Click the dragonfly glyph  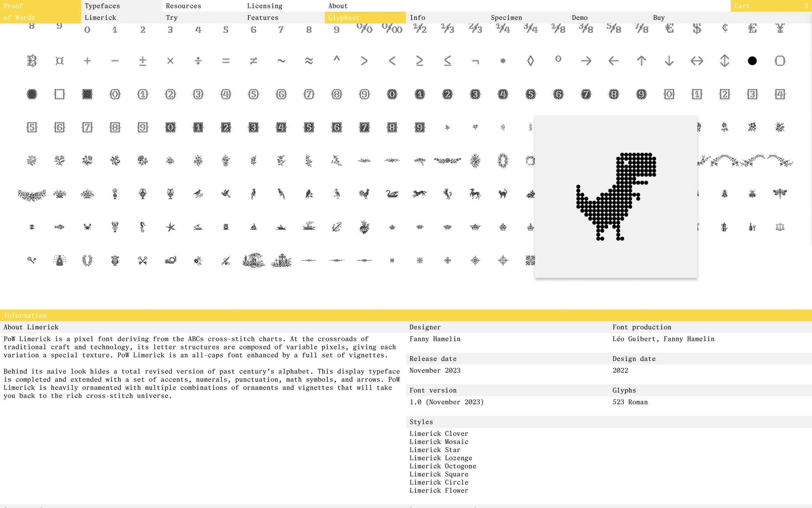780,193
